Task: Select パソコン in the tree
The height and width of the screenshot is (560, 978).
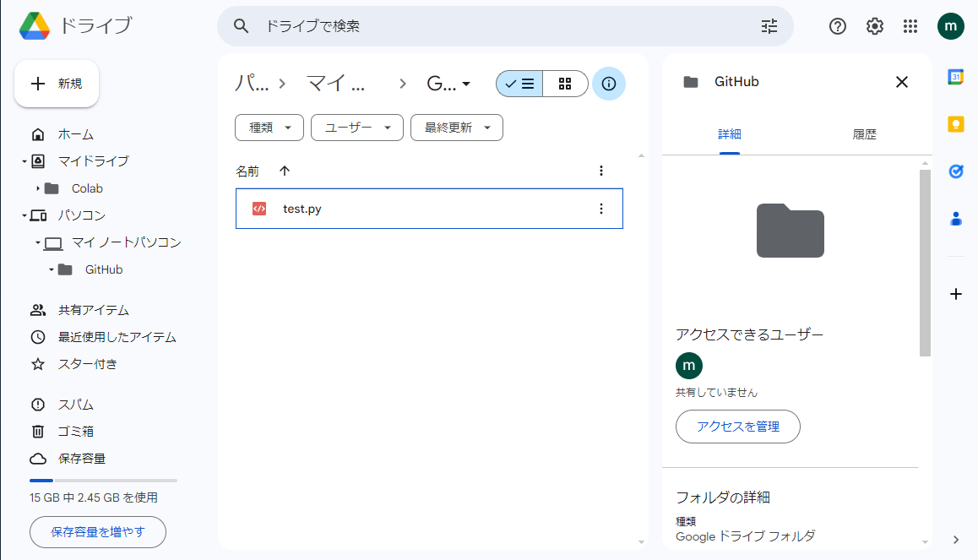Action: 82,215
